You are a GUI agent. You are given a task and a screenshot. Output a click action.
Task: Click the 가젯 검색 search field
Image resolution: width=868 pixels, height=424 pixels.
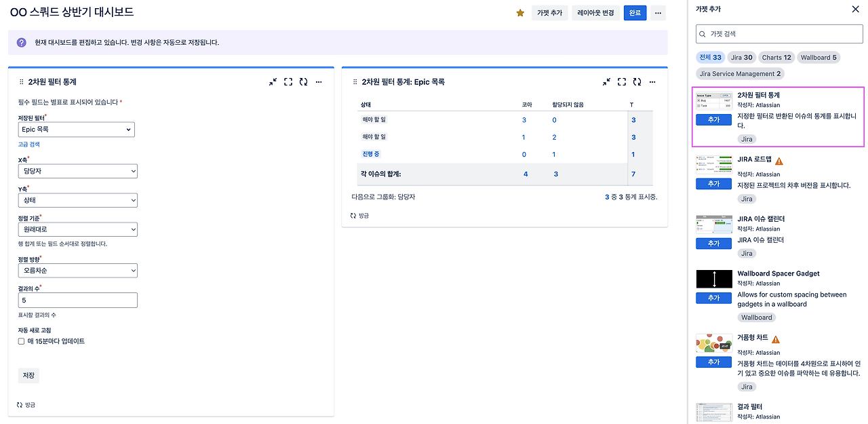(778, 33)
